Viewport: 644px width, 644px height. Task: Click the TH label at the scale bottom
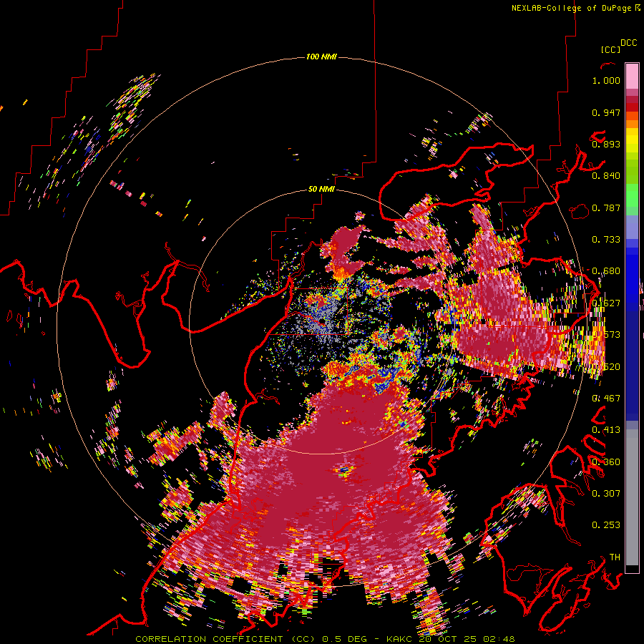(615, 557)
